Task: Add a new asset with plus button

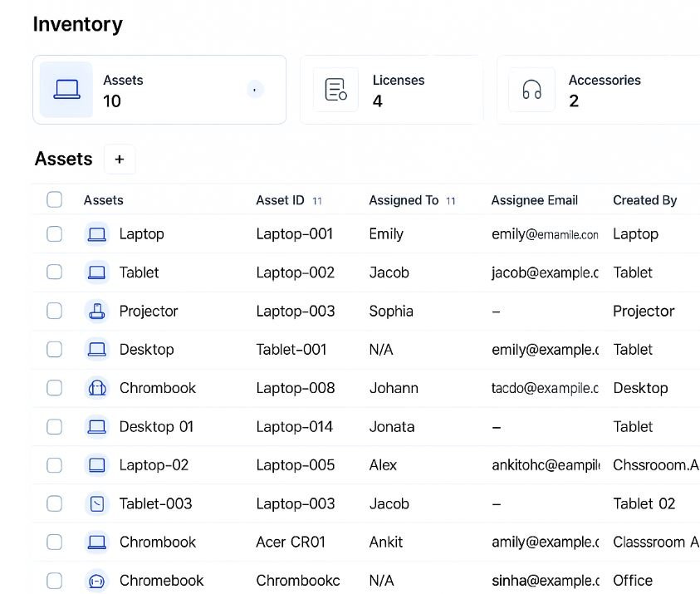Action: point(120,160)
